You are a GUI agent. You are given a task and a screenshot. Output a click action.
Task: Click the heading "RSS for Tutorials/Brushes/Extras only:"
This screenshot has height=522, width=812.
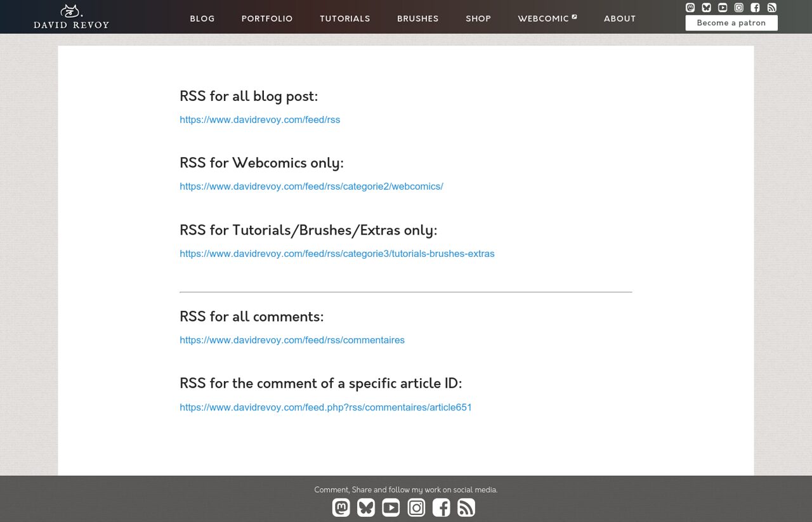(308, 230)
